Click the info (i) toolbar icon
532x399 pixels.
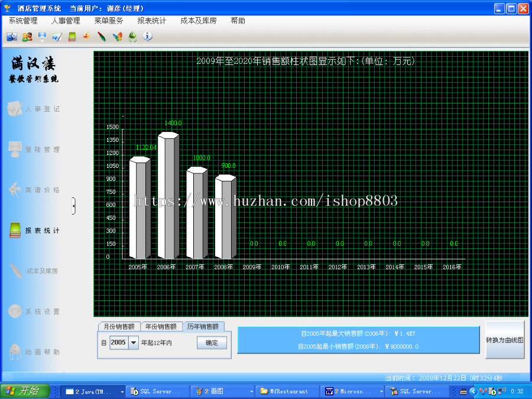click(x=147, y=37)
